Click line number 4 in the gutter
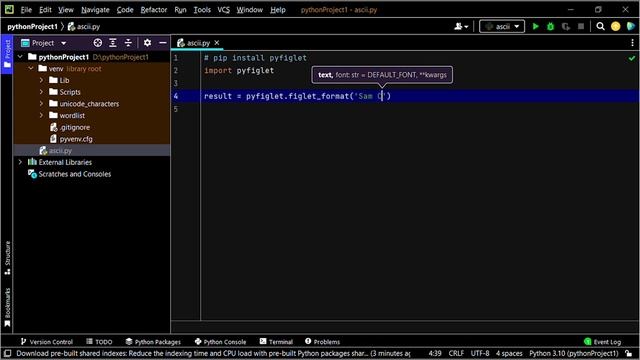The width and height of the screenshot is (640, 360). (x=176, y=96)
